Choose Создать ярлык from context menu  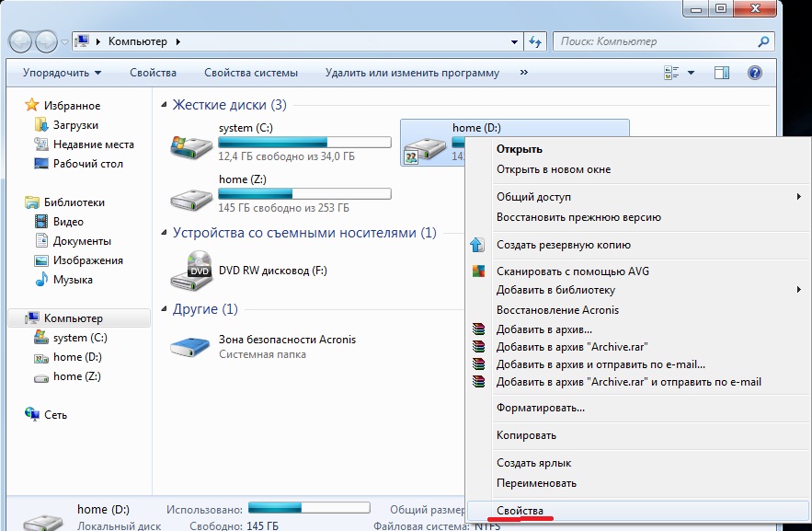638,463
